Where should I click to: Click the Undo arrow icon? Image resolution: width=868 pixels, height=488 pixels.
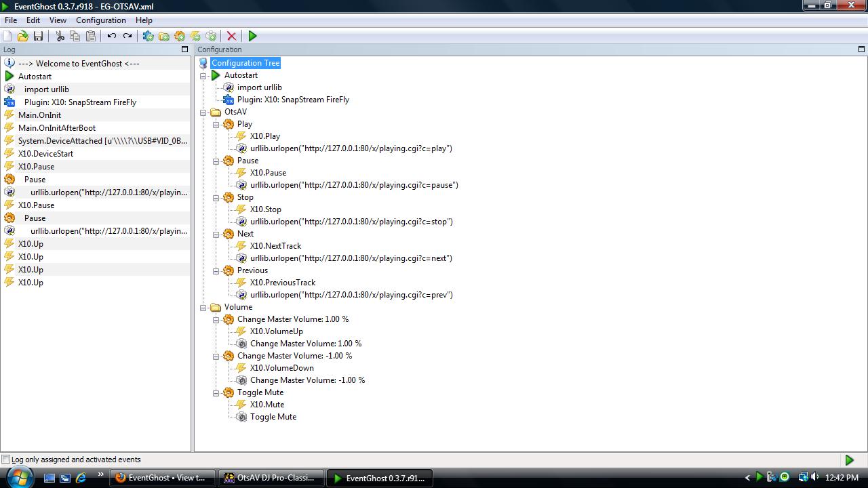tap(112, 36)
